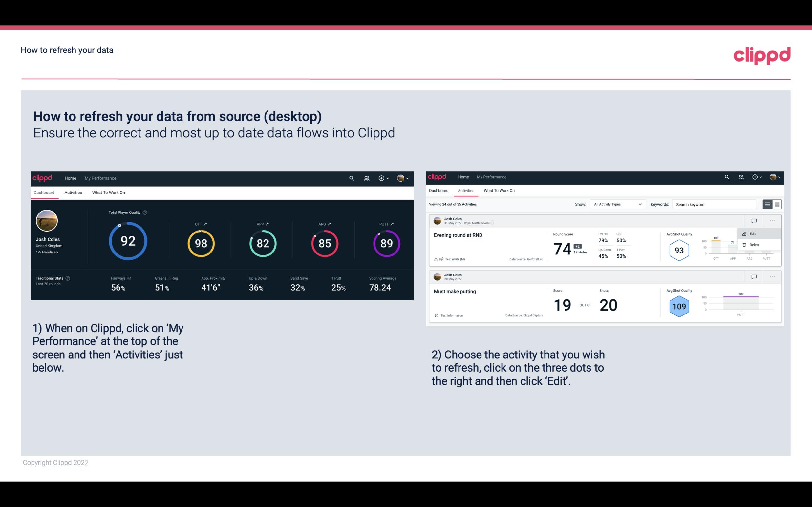Click Delete option in activity context menu
Screen dimensions: 812x507
click(754, 245)
